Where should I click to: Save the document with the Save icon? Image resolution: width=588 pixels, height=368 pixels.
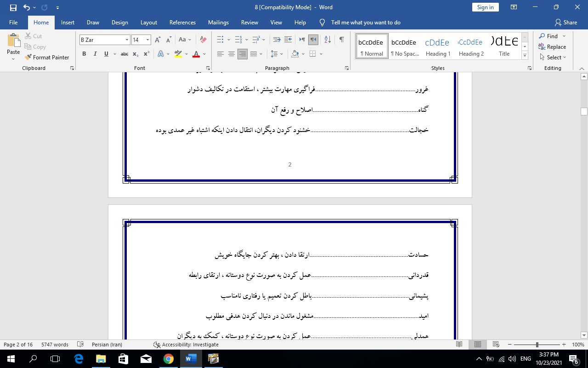13,7
